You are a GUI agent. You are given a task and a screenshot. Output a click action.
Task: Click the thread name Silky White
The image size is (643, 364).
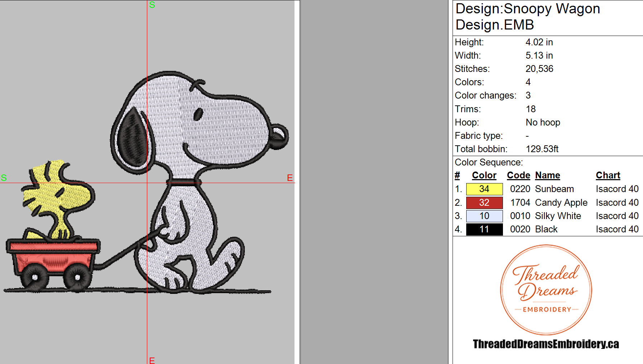[x=558, y=216]
